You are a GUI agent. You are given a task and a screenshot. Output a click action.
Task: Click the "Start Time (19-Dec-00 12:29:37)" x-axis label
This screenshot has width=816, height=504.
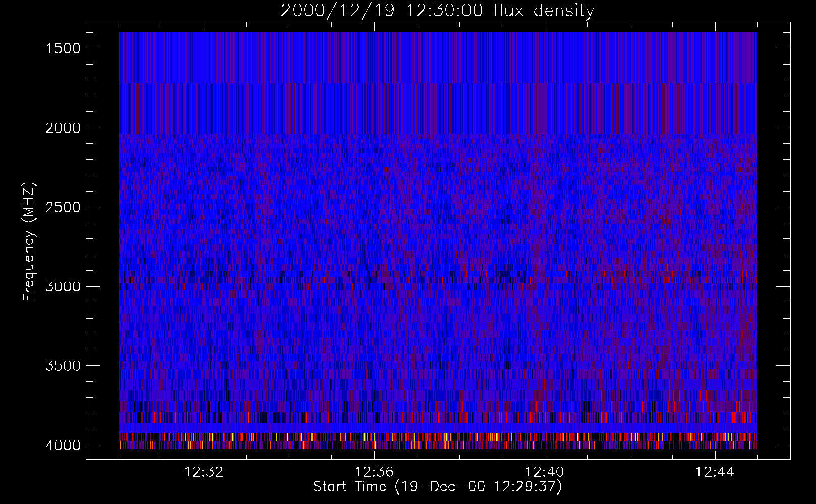pos(437,487)
